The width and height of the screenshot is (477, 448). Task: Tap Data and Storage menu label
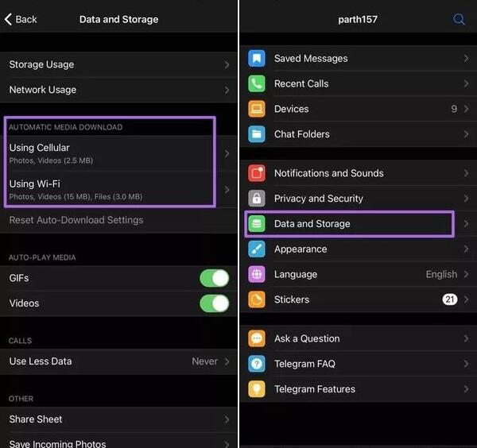coord(312,224)
